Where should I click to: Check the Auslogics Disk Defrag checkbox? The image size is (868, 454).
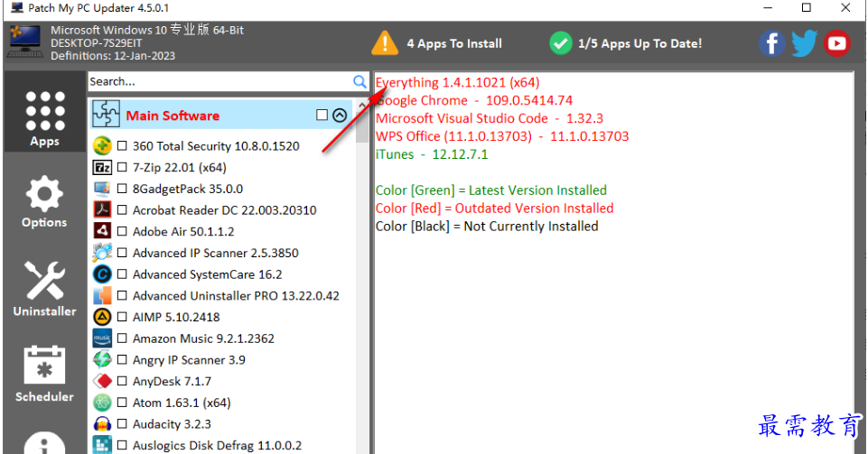click(x=122, y=445)
